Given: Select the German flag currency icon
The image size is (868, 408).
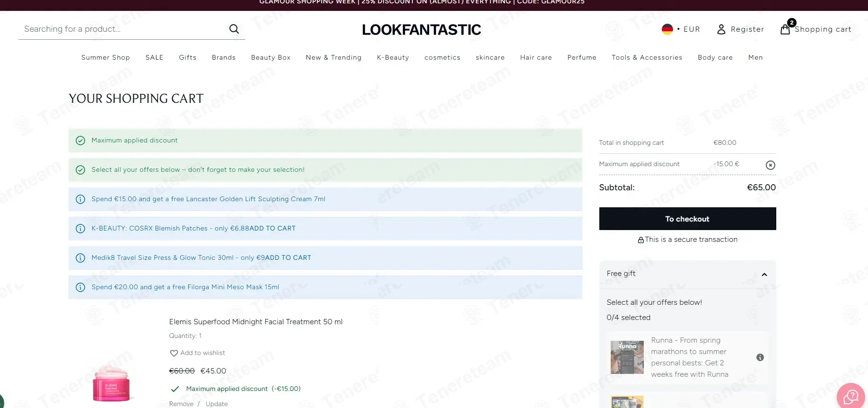Looking at the screenshot, I should coord(667,29).
